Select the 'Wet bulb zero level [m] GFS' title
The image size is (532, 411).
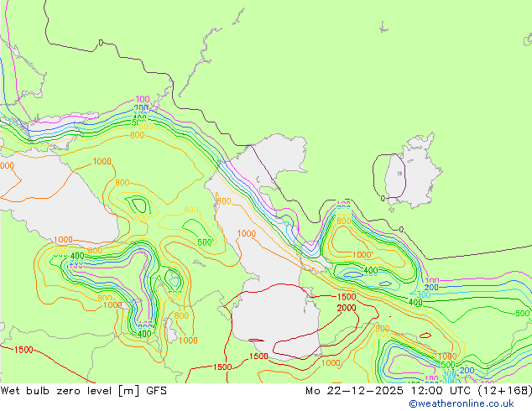coord(83,391)
